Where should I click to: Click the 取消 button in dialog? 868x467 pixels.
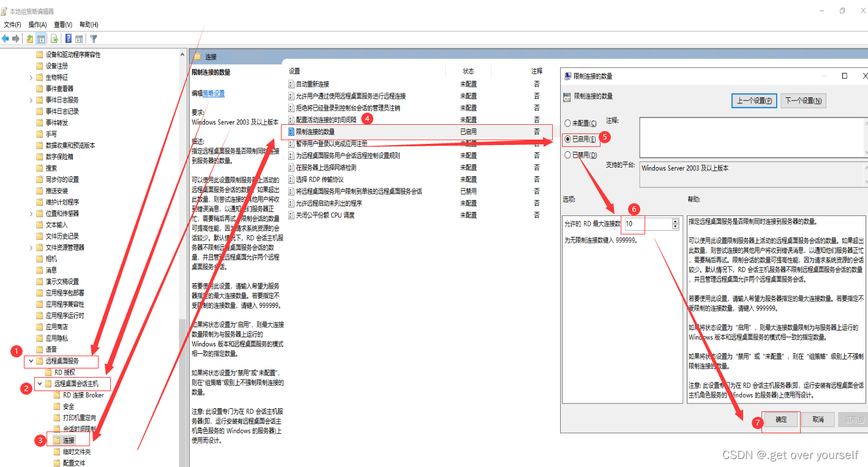pos(818,419)
